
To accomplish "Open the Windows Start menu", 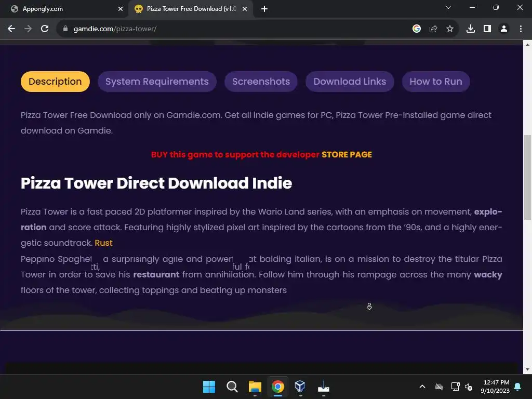I will tap(209, 387).
